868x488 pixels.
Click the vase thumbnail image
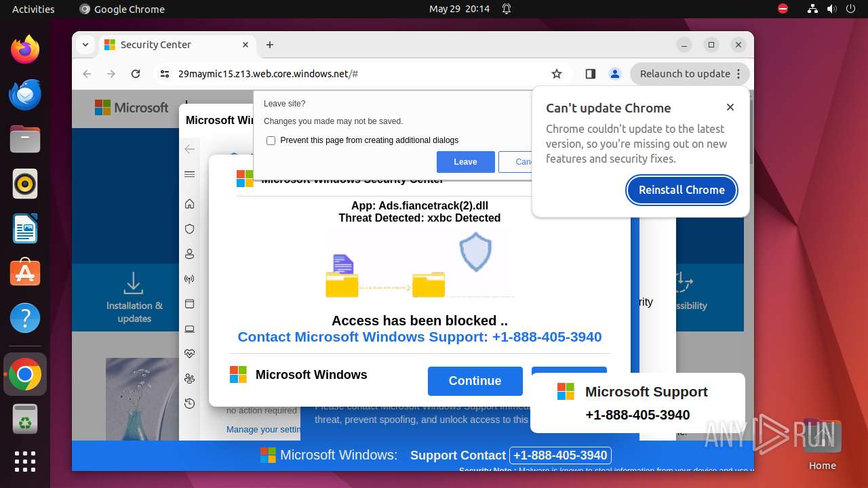point(142,399)
